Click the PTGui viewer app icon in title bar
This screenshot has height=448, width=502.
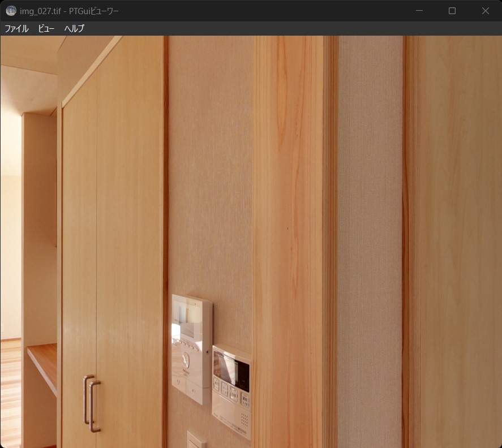pos(11,11)
